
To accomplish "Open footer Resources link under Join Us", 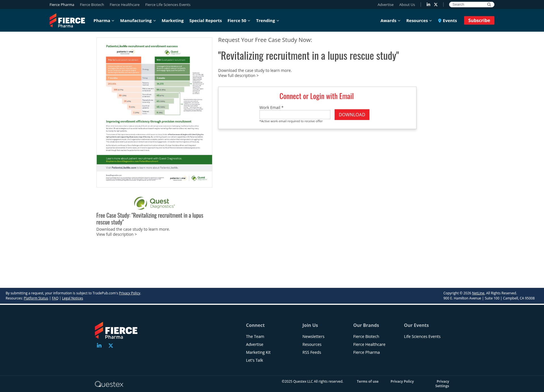I will coord(312,344).
